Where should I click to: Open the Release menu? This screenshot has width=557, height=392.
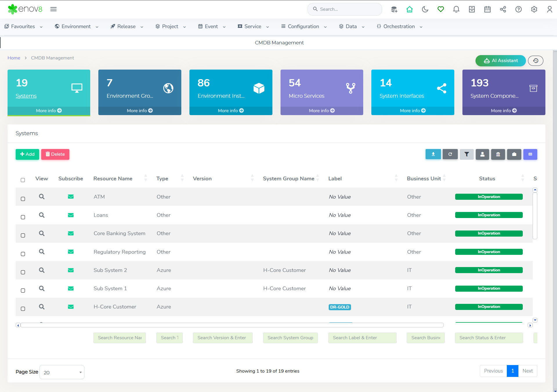point(127,26)
